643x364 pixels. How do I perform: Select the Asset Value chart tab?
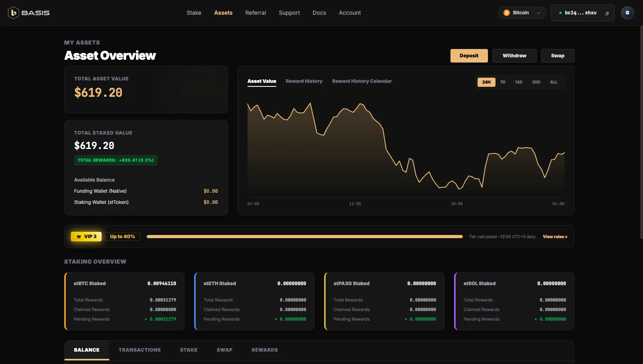(x=262, y=81)
